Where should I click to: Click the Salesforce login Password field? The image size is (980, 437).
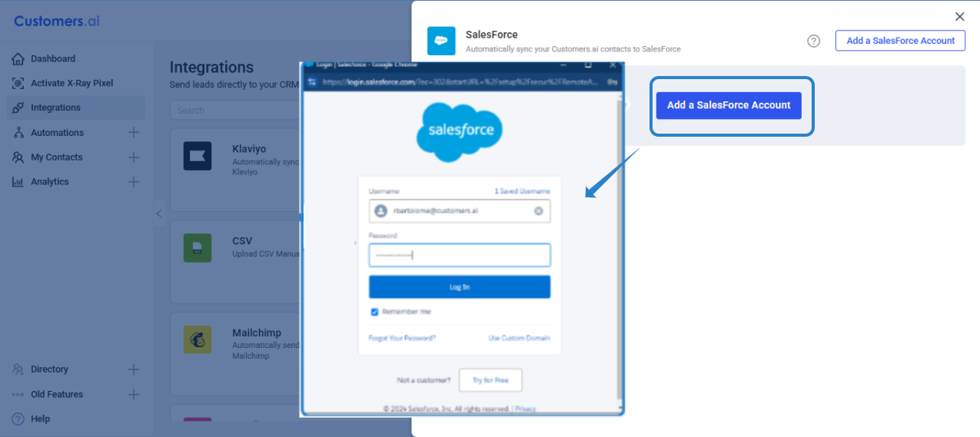click(x=460, y=255)
